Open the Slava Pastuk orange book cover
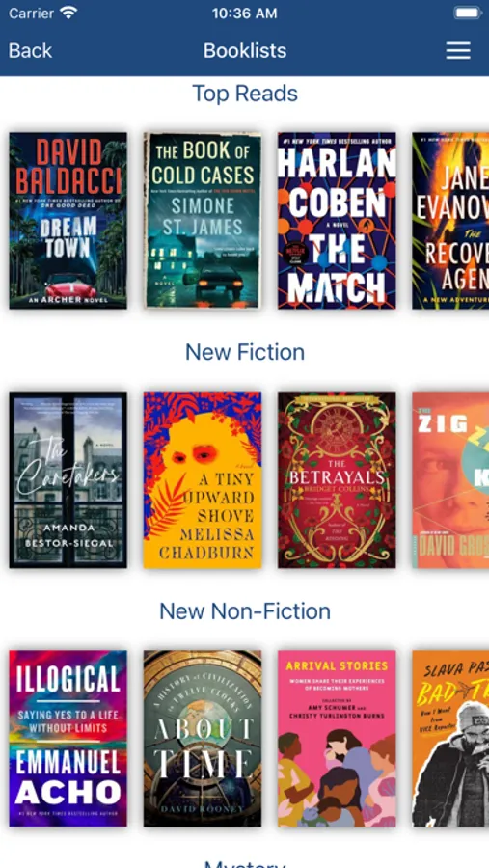 click(x=450, y=739)
